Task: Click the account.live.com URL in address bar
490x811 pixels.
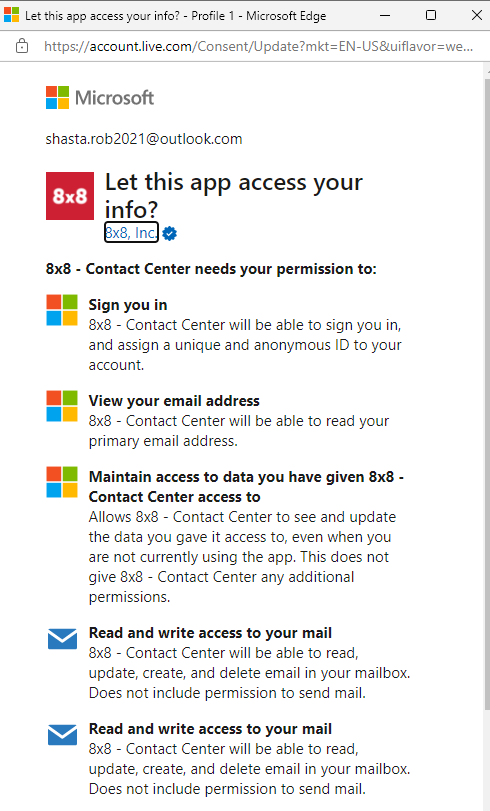Action: click(258, 47)
